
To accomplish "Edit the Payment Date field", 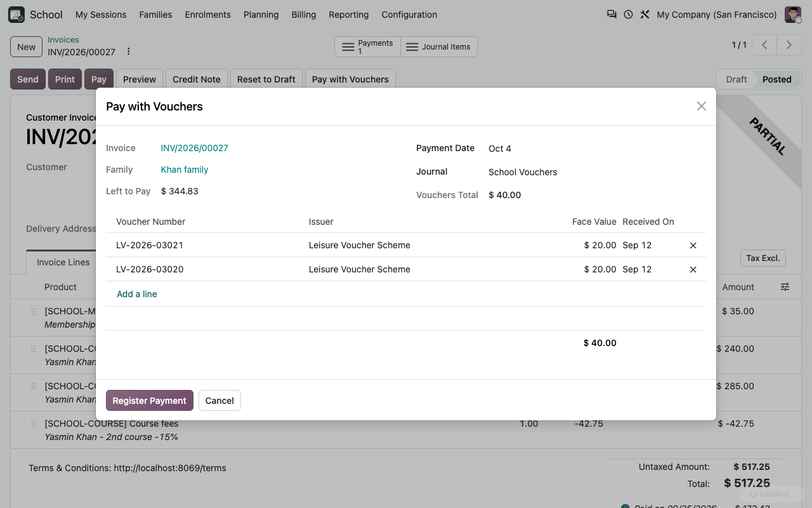I will (x=596, y=149).
